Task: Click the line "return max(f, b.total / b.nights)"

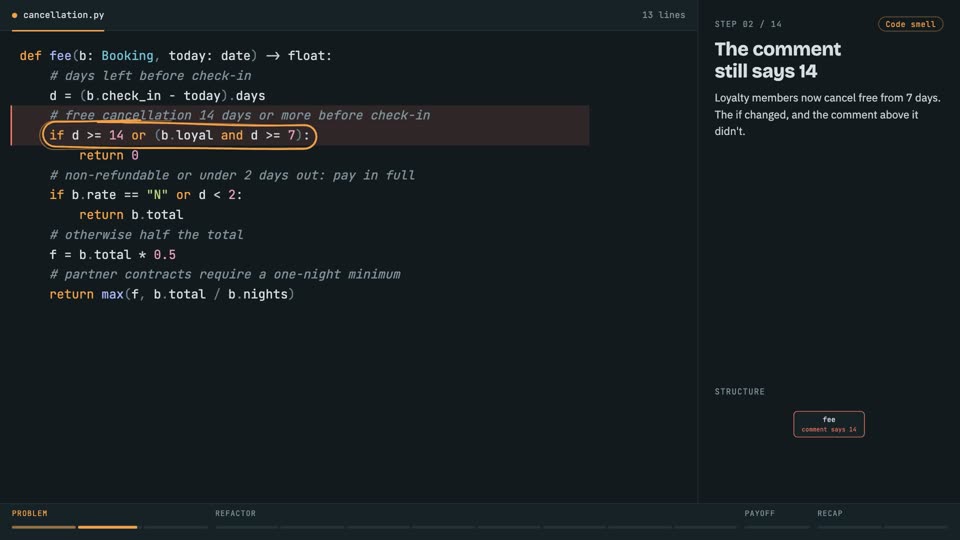Action: click(x=172, y=294)
